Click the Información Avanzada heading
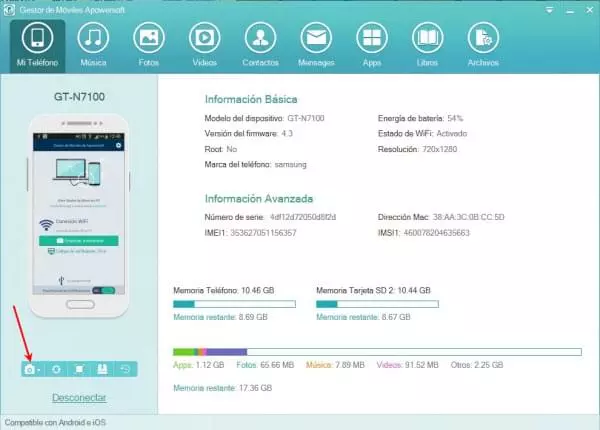Viewport: 600px width, 430px height. pyautogui.click(x=259, y=199)
